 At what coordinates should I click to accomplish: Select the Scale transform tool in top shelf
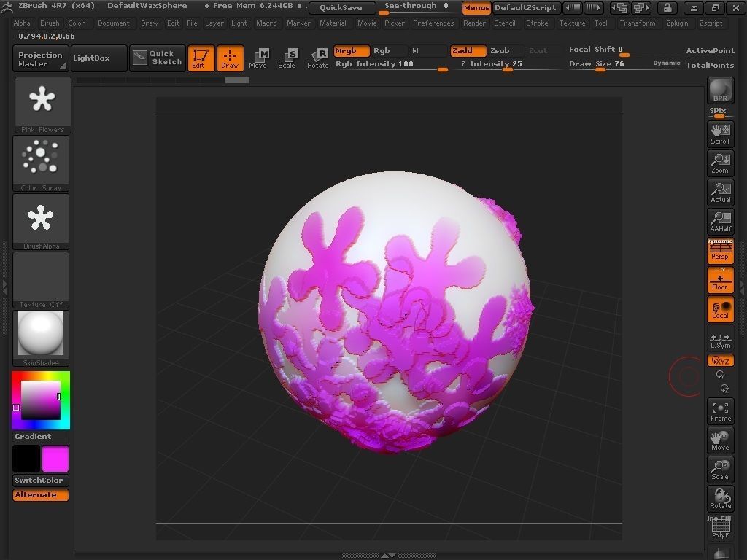tap(287, 58)
